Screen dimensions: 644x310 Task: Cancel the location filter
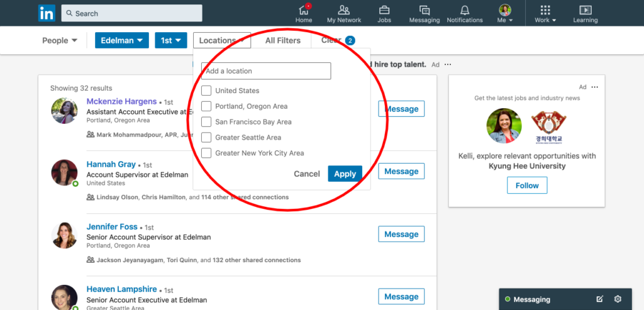307,174
